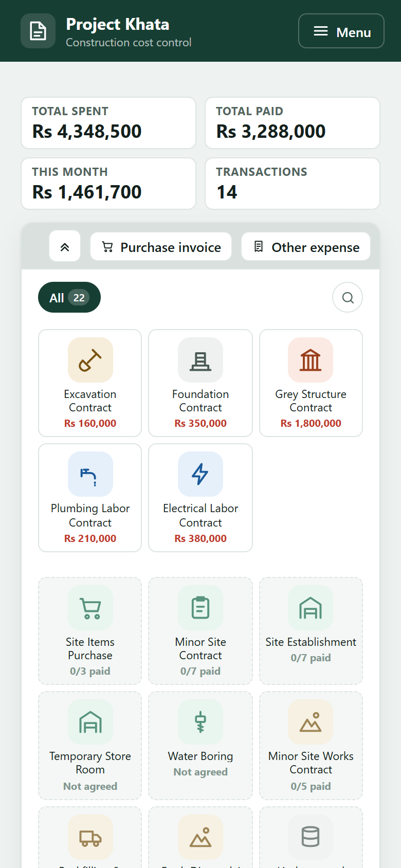Click the Minor Site Works mountain icon
The height and width of the screenshot is (868, 401).
pyautogui.click(x=311, y=722)
